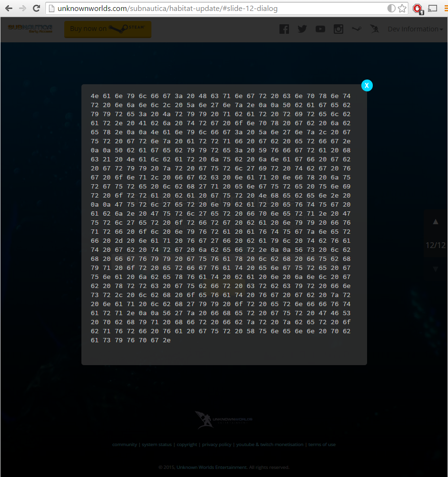Viewport: 448px width, 477px height.
Task: Close the hex code dialog
Action: [x=367, y=85]
